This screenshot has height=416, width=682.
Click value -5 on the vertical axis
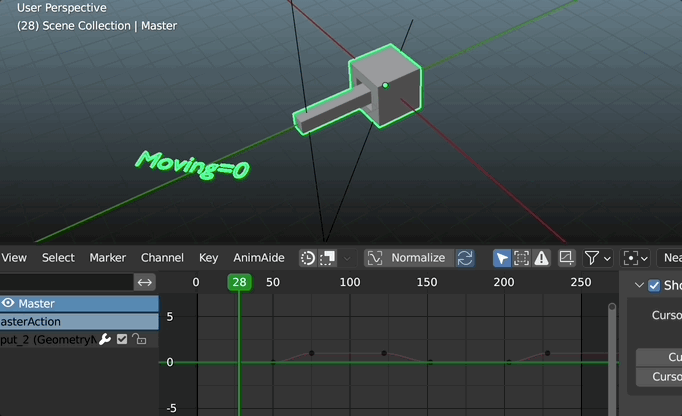(171, 408)
